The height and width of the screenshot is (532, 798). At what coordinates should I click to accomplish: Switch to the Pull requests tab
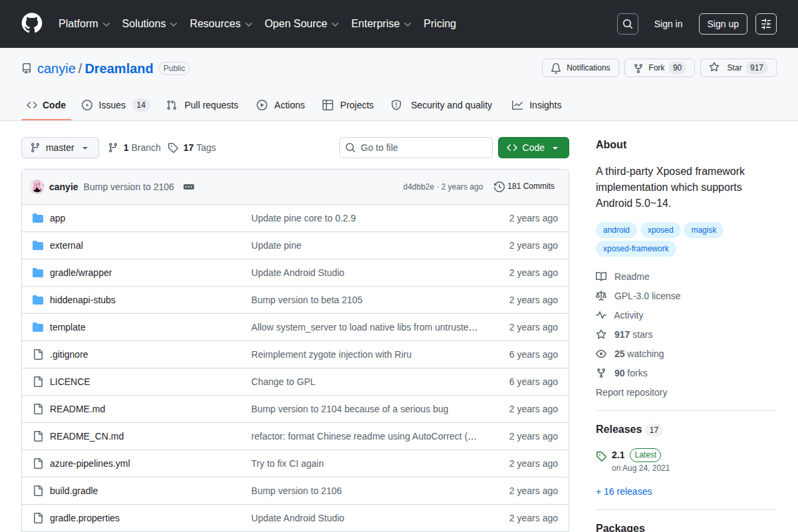click(202, 105)
